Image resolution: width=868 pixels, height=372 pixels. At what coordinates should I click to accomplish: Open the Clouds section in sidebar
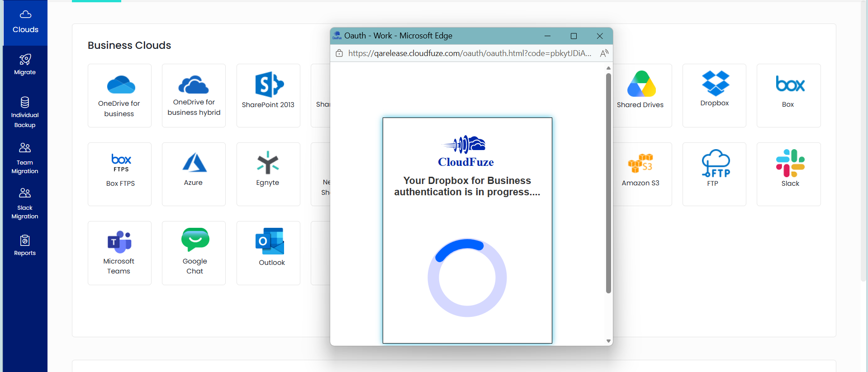point(25,23)
